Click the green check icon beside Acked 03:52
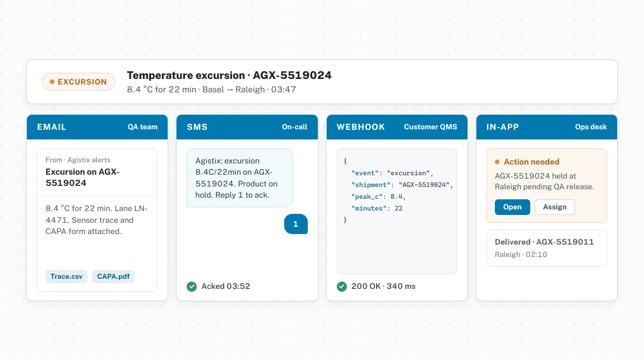Image resolution: width=644 pixels, height=360 pixels. tap(191, 287)
